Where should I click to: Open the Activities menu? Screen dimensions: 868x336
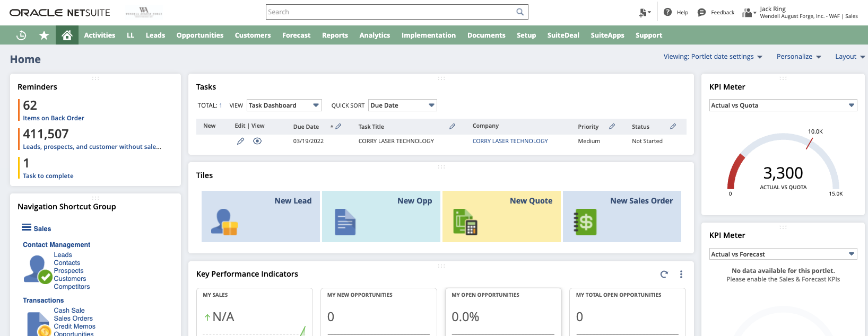coord(100,35)
